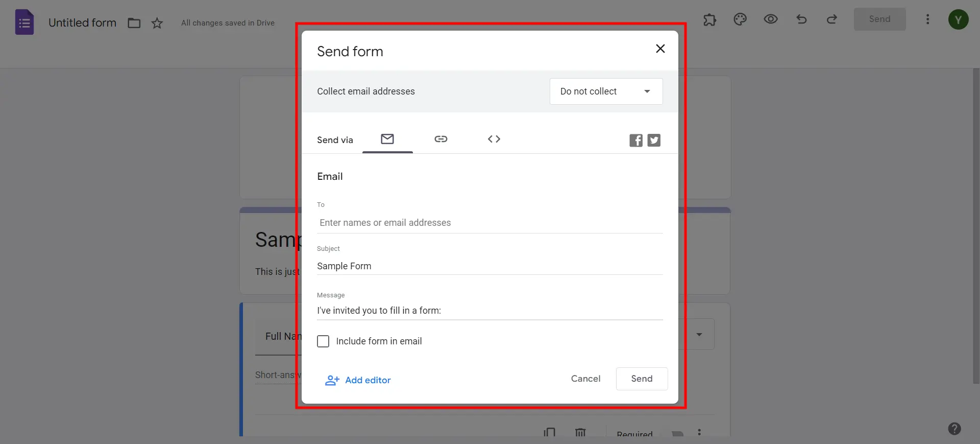Click the delete question trash icon
980x444 pixels.
pos(580,433)
